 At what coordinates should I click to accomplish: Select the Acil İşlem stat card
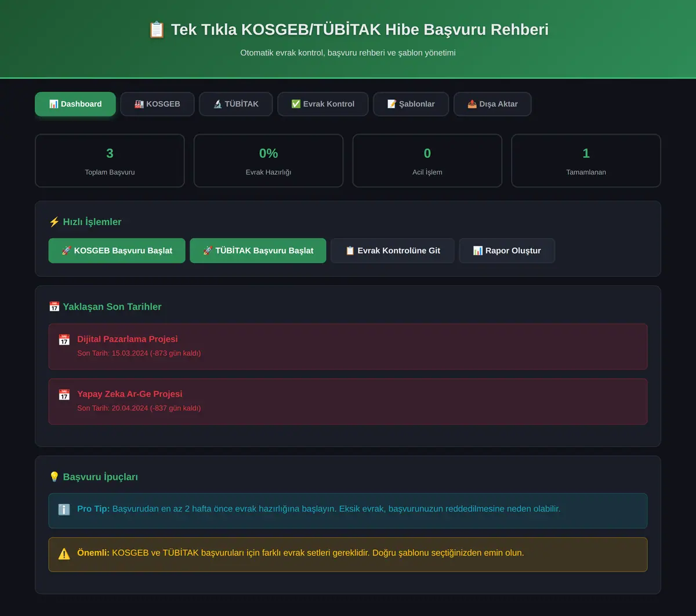[427, 161]
